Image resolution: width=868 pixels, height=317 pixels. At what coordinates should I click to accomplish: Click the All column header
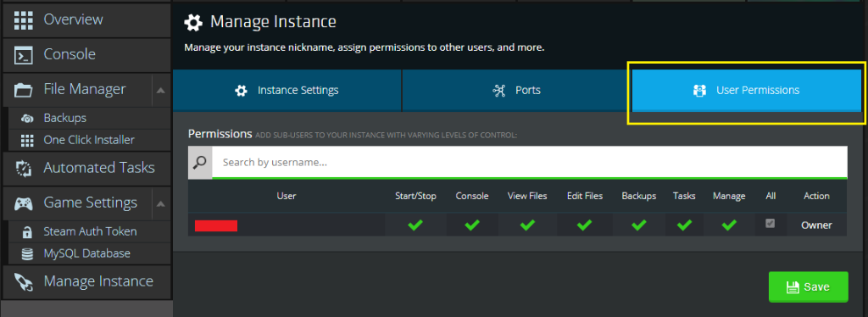pos(771,196)
